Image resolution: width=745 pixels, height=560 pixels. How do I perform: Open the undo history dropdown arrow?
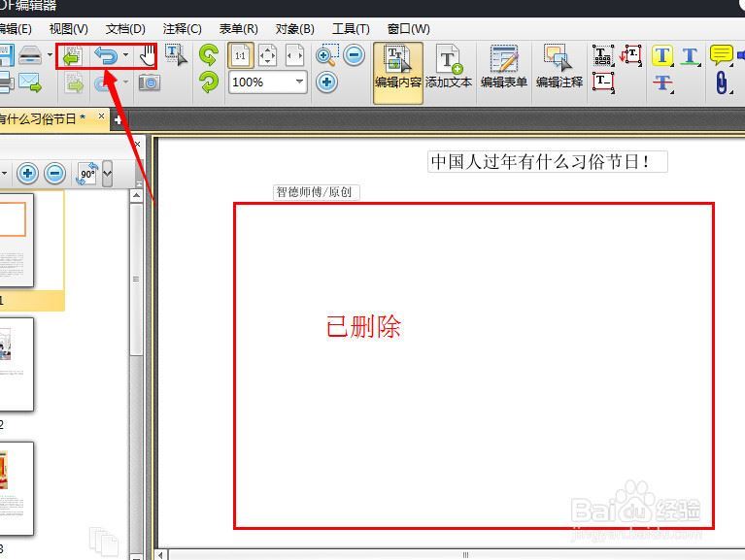coord(126,55)
